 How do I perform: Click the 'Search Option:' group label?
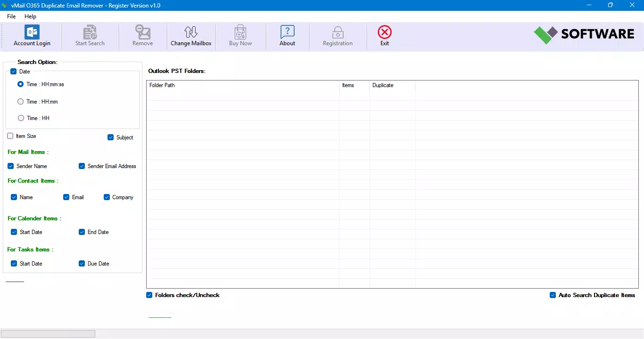[x=37, y=62]
